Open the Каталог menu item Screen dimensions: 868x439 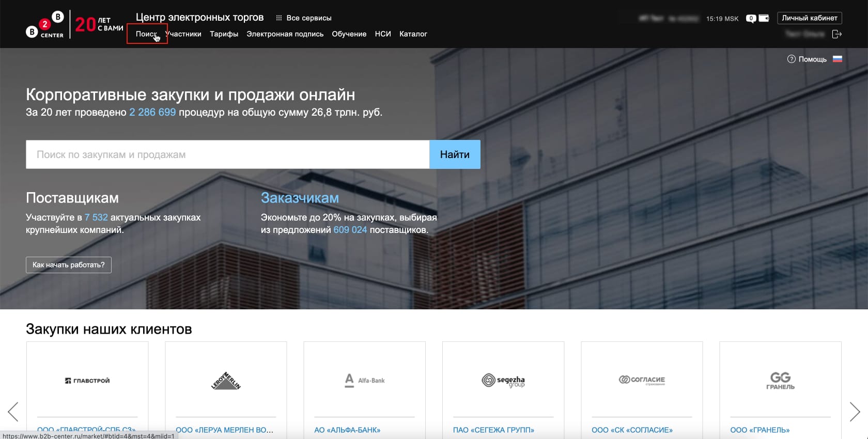[x=413, y=34]
